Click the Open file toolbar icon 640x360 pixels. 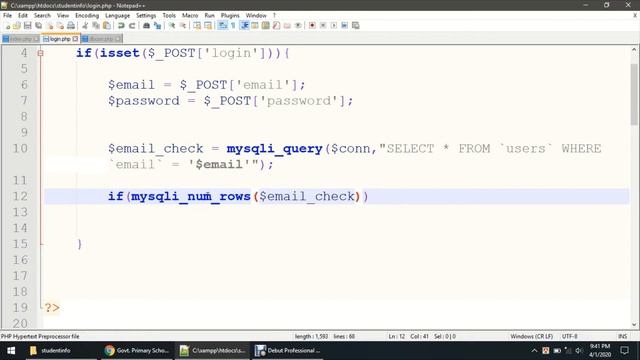(17, 25)
